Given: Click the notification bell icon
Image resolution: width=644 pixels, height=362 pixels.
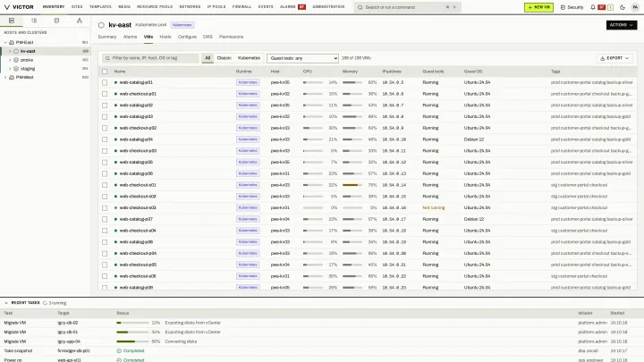Looking at the screenshot, I should coord(593,7).
